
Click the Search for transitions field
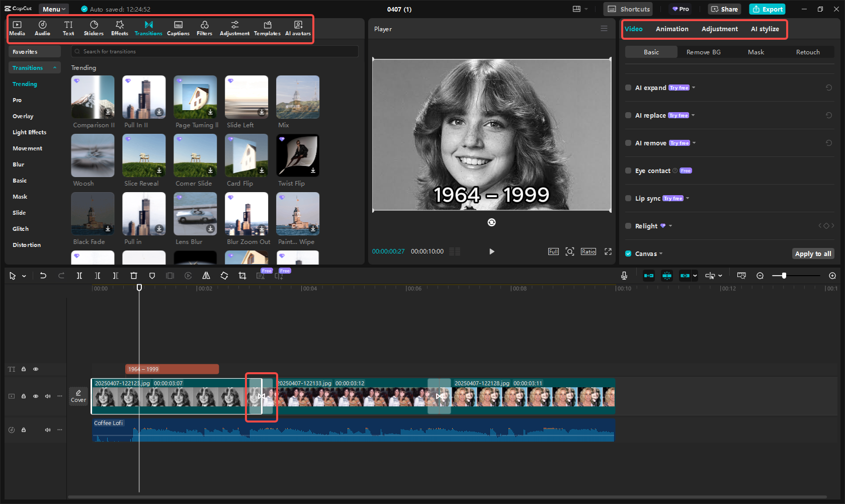click(x=215, y=51)
